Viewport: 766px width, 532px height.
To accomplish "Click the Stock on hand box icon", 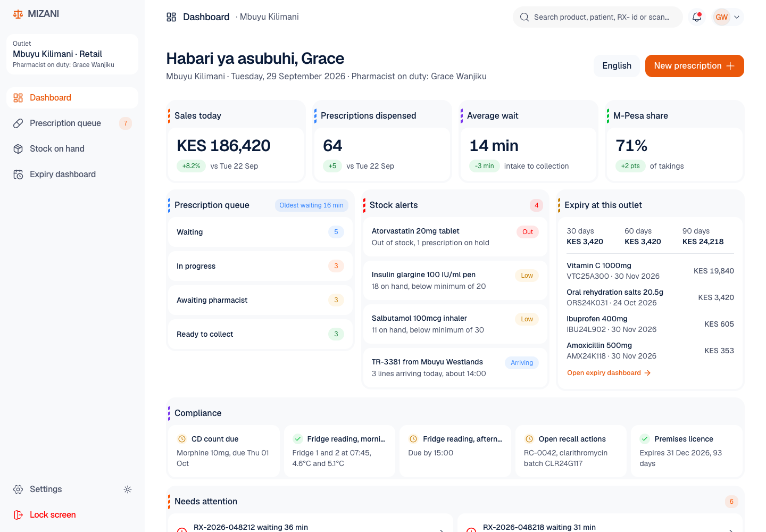I will tap(18, 149).
